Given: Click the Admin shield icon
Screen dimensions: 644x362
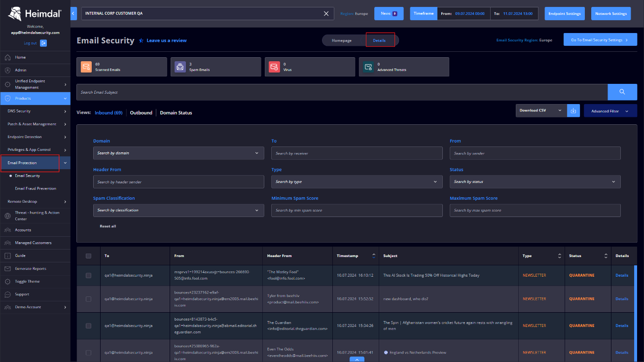Looking at the screenshot, I should tap(7, 70).
